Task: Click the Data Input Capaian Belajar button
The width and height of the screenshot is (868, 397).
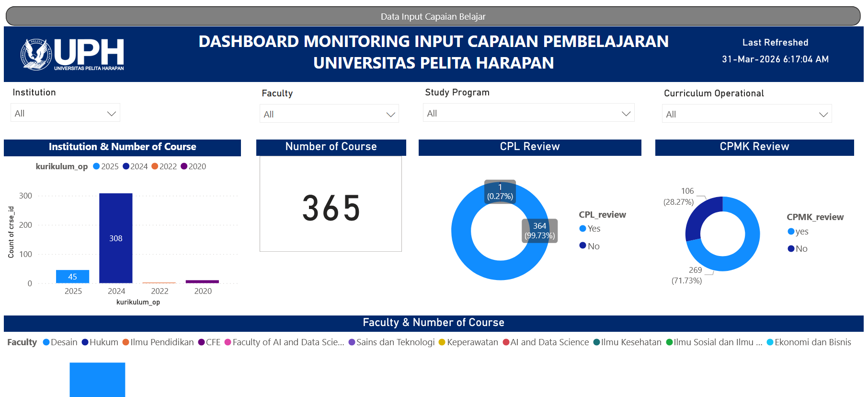Action: pos(433,16)
